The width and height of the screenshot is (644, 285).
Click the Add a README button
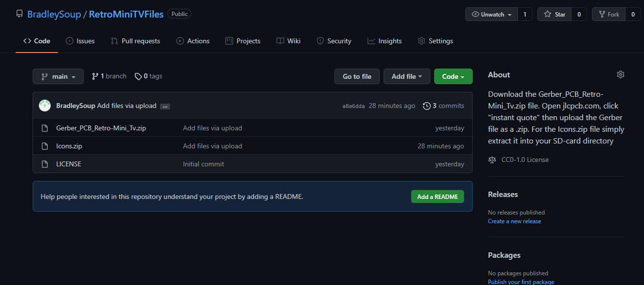pyautogui.click(x=438, y=196)
